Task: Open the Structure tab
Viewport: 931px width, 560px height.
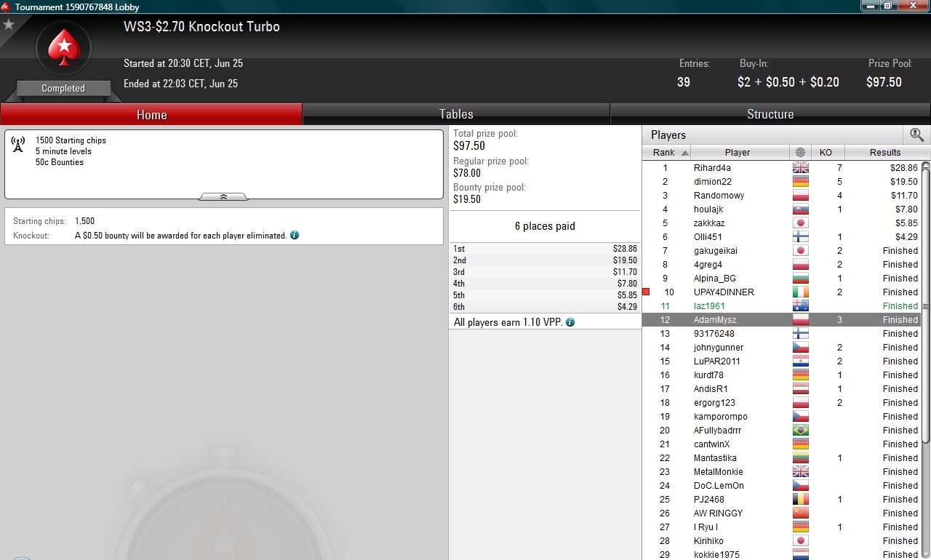Action: click(x=770, y=114)
